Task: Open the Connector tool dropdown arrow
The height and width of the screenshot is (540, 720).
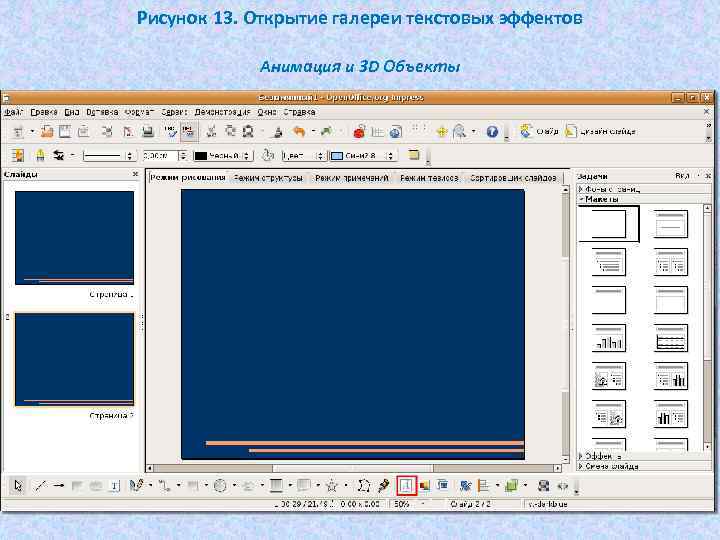Action: point(179,485)
